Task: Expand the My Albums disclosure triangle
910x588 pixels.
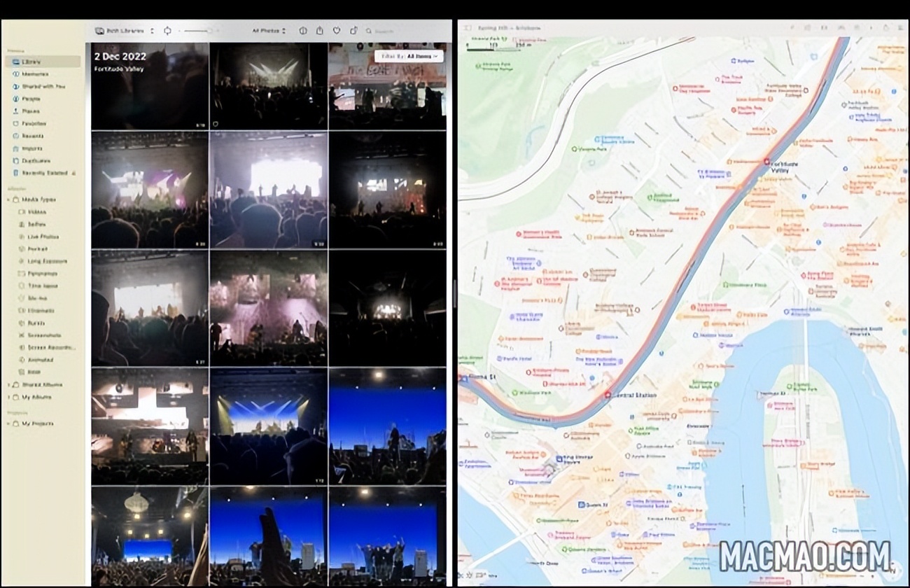Action: (8, 398)
